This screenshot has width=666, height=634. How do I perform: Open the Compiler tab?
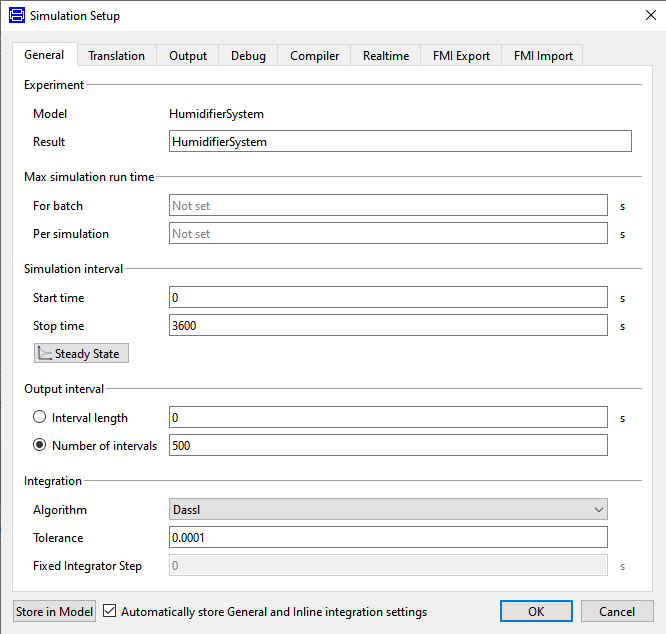click(x=314, y=56)
